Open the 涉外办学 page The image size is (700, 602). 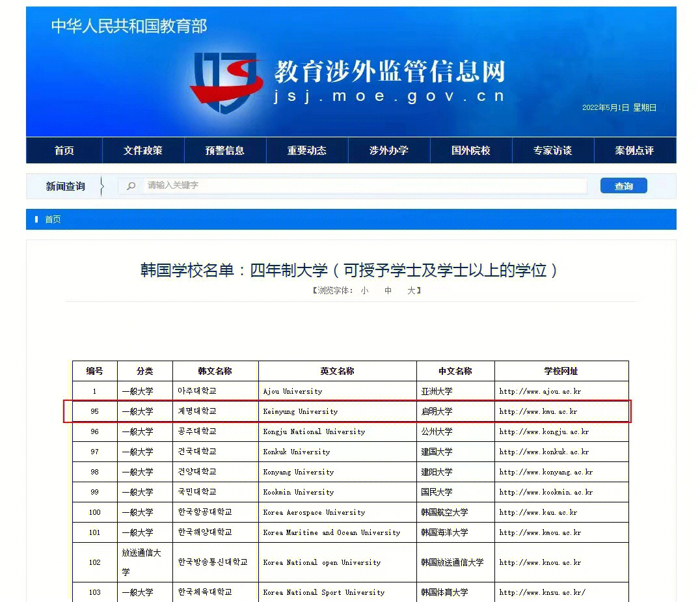point(388,150)
